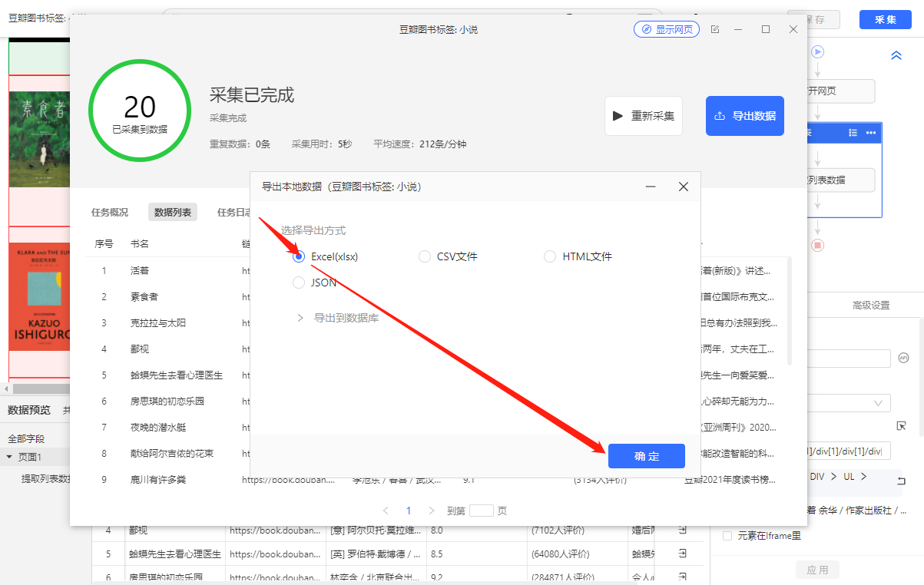
Task: Click the row action icon in 蛤蟆先生 row
Action: pos(681,554)
